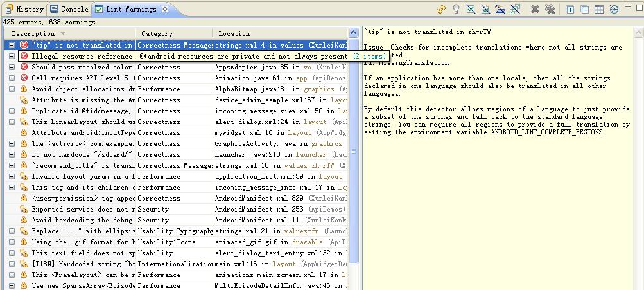644x290 pixels.
Task: Select the This tag and its children row
Action: pyautogui.click(x=176, y=187)
